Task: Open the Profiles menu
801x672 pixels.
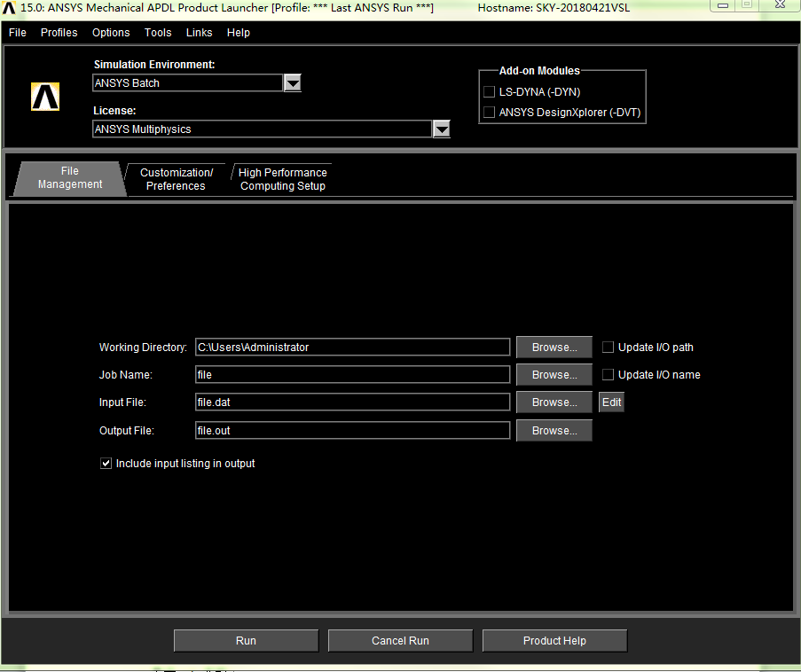Action: coord(59,33)
